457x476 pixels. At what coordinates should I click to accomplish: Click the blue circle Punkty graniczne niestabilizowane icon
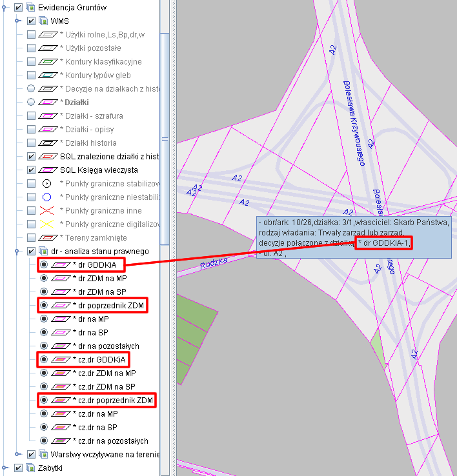pos(46,197)
